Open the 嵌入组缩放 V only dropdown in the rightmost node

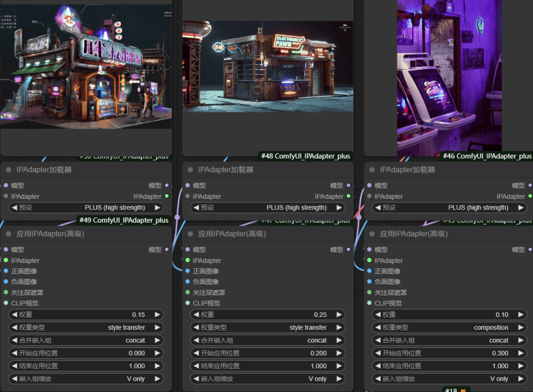point(449,379)
